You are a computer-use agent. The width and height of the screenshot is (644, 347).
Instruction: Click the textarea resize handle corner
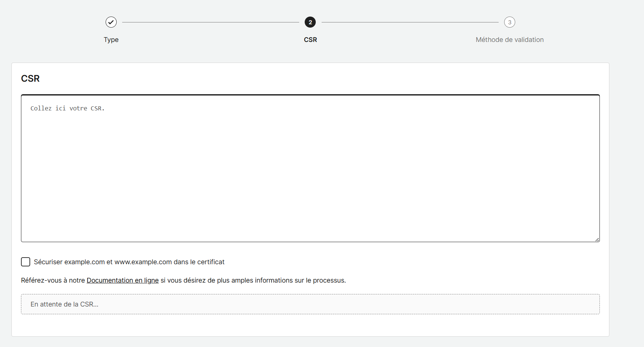(x=597, y=240)
